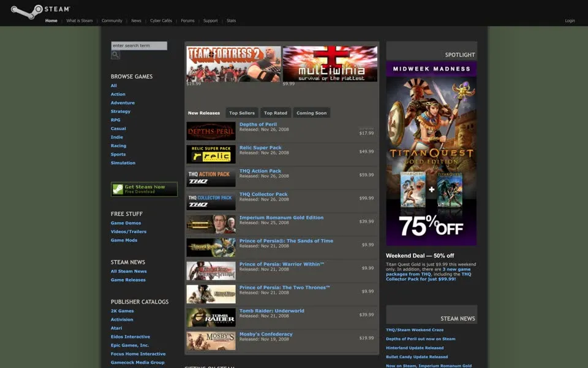The height and width of the screenshot is (368, 588).
Task: Switch to the Coming Soon tab
Action: tap(312, 113)
